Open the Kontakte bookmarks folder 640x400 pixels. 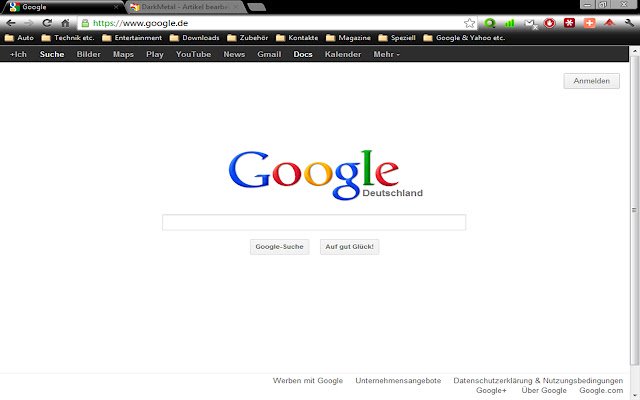coord(297,38)
